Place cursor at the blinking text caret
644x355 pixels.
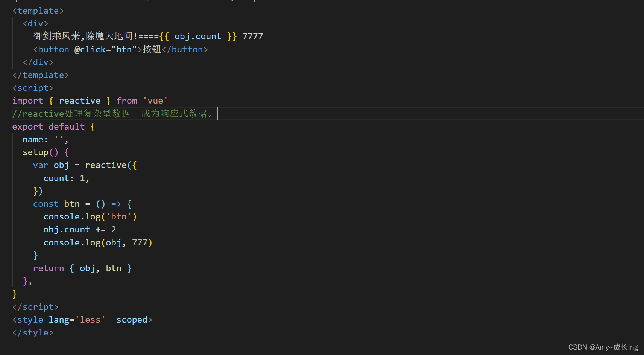[x=217, y=113]
